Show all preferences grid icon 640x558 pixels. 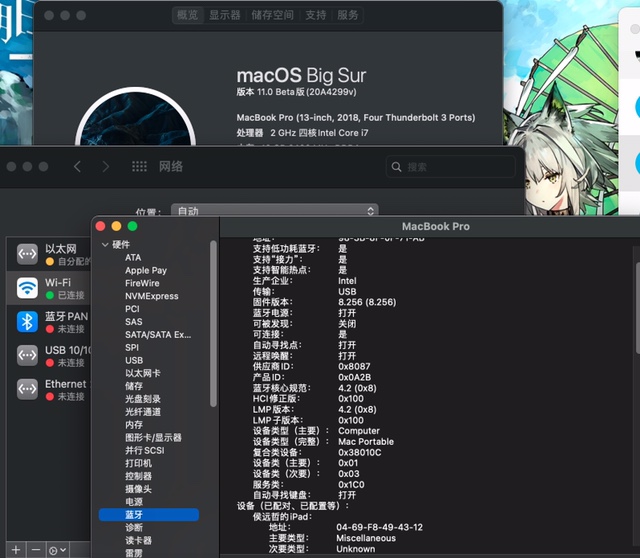(x=139, y=167)
